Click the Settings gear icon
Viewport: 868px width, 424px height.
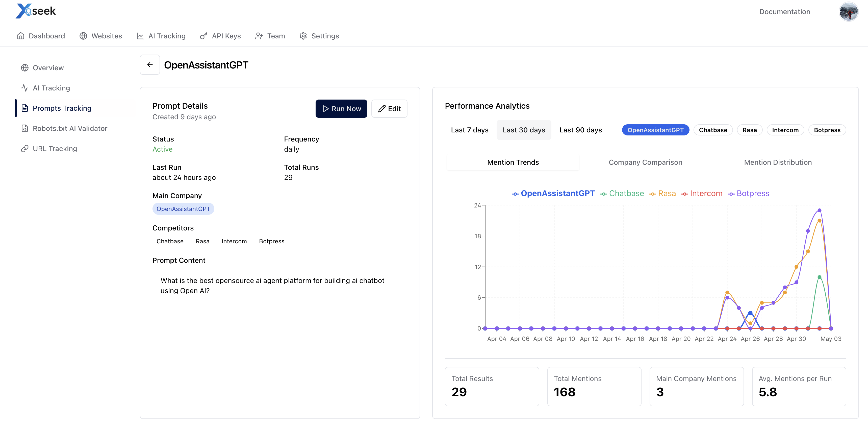(x=303, y=36)
